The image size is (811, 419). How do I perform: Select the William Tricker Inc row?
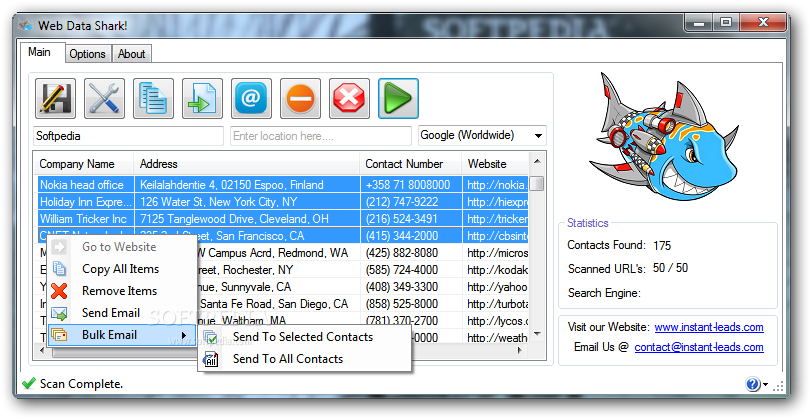click(x=283, y=219)
